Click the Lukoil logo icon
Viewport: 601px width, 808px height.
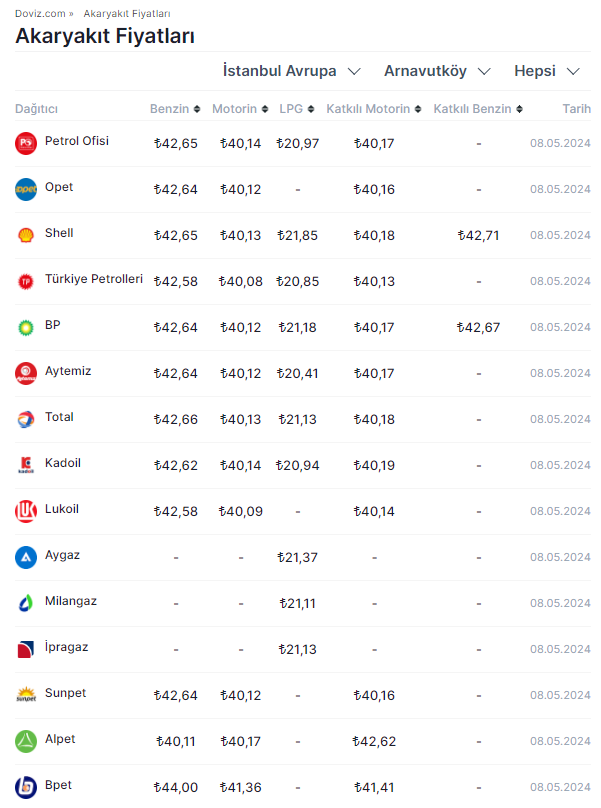tap(26, 511)
